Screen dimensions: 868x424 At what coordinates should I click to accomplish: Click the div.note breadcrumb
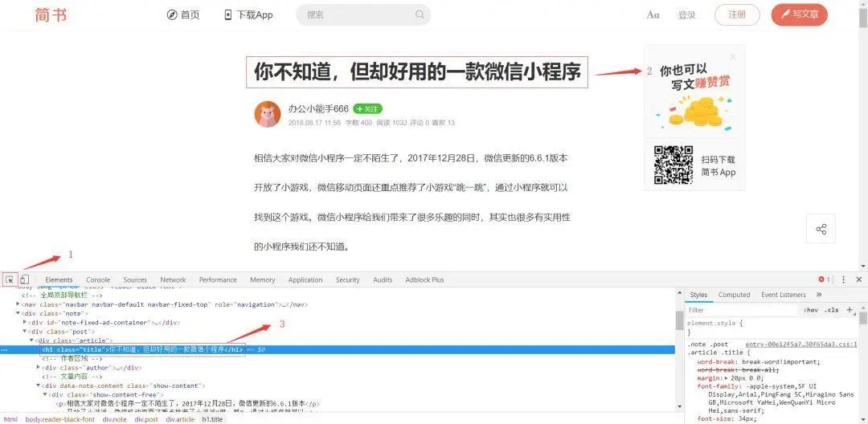115,419
